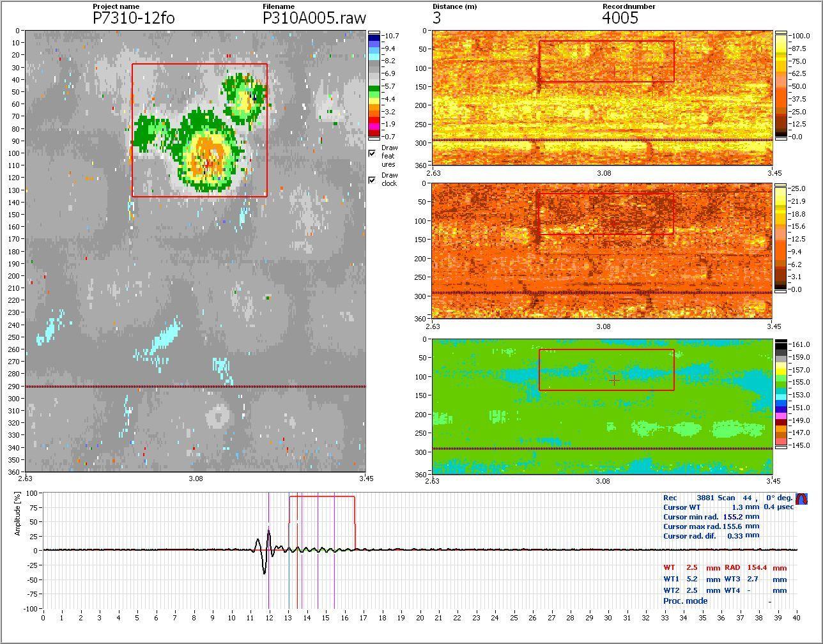Click top swatch above the 161.0 radius scale

coord(781,341)
